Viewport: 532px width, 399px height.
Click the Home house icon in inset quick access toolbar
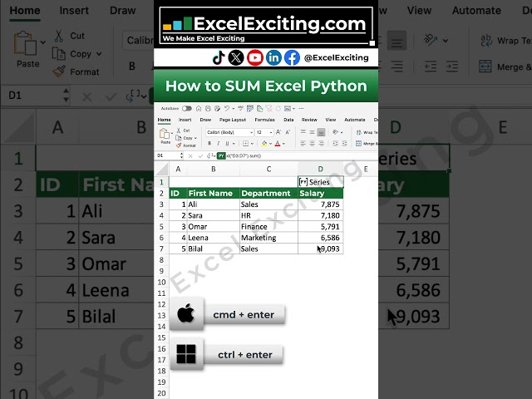(199, 109)
